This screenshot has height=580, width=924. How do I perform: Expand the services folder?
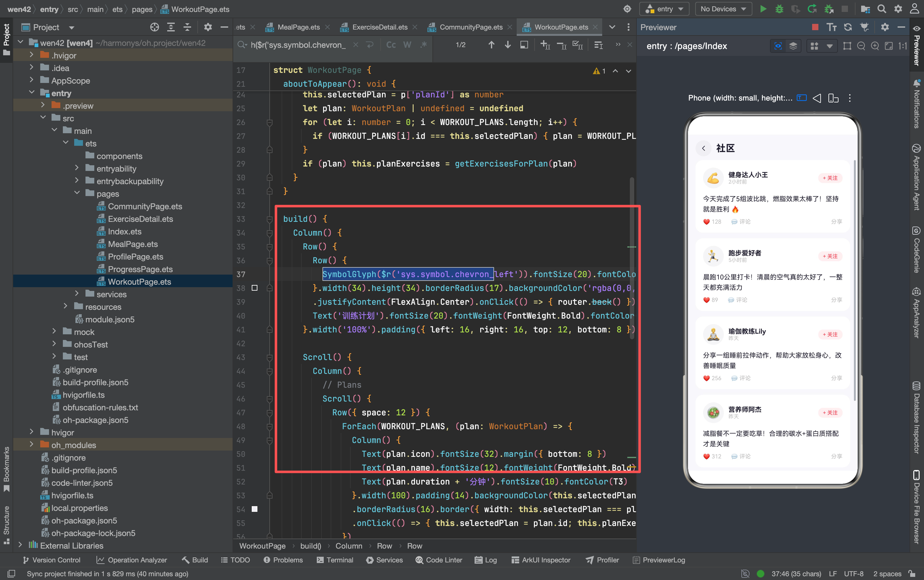tap(77, 294)
